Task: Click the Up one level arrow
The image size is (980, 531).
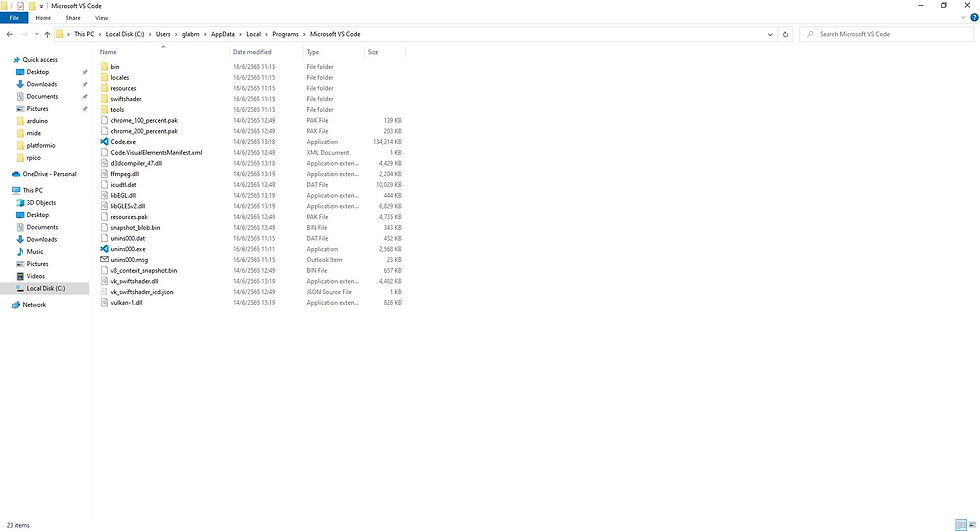Action: [48, 34]
